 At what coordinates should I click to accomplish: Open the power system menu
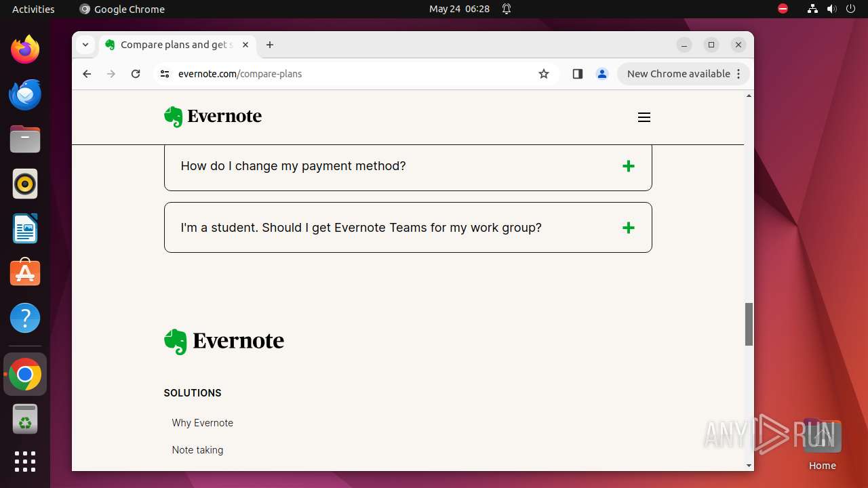point(850,9)
